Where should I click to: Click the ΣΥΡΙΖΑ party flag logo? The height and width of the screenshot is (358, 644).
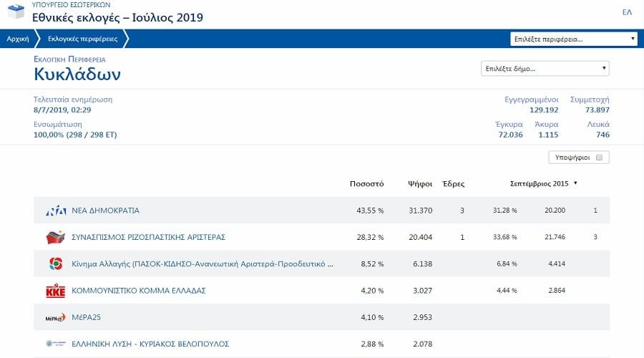pyautogui.click(x=55, y=237)
